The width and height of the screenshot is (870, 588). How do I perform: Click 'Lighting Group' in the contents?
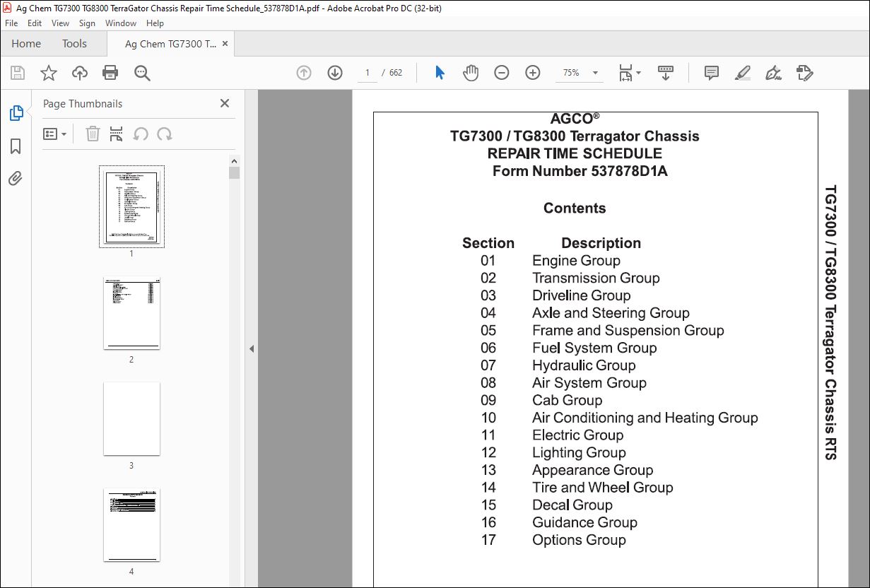click(x=579, y=452)
